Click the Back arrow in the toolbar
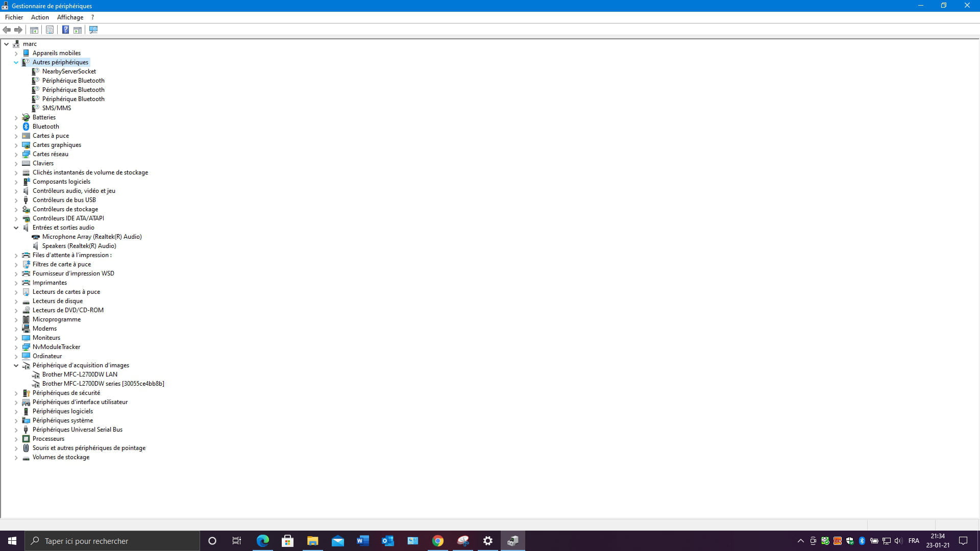The height and width of the screenshot is (551, 980). tap(7, 30)
